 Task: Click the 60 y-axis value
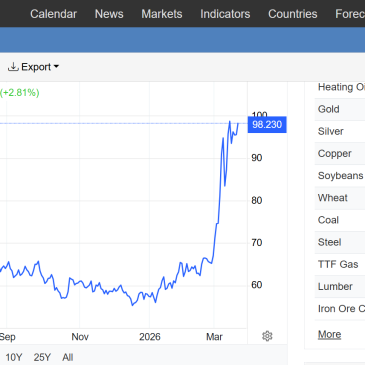click(257, 285)
